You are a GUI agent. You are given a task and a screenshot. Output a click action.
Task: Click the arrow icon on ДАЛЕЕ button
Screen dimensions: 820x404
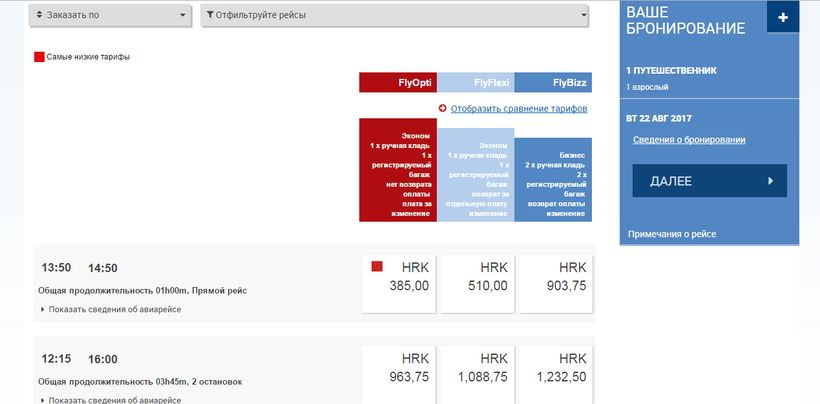(x=770, y=181)
